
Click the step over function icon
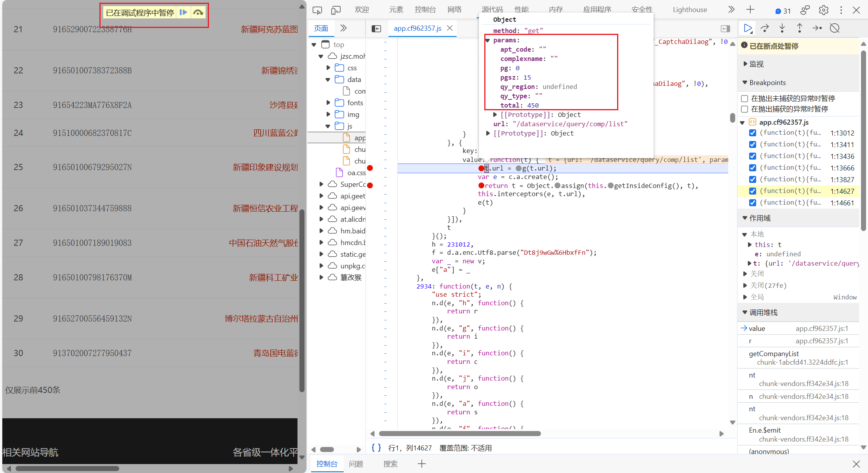click(x=765, y=28)
